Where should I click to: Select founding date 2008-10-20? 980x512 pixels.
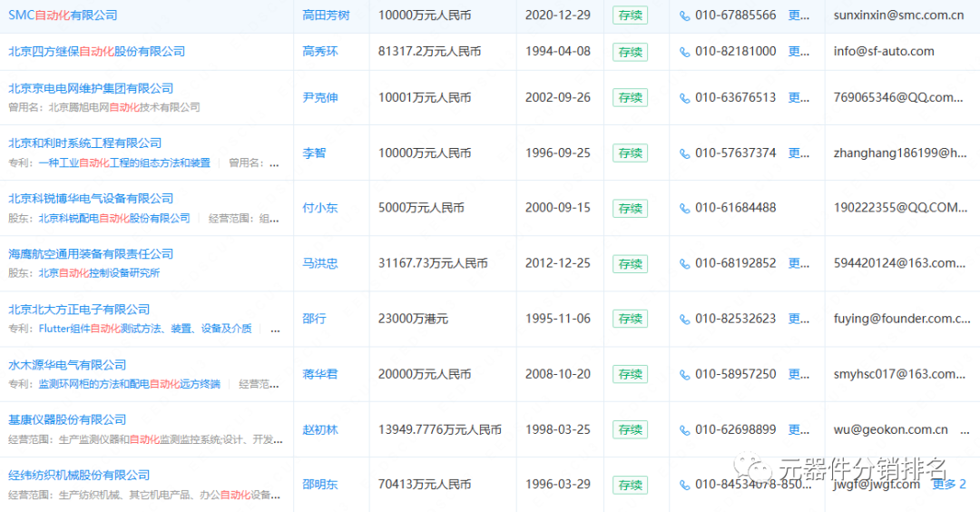tap(557, 374)
